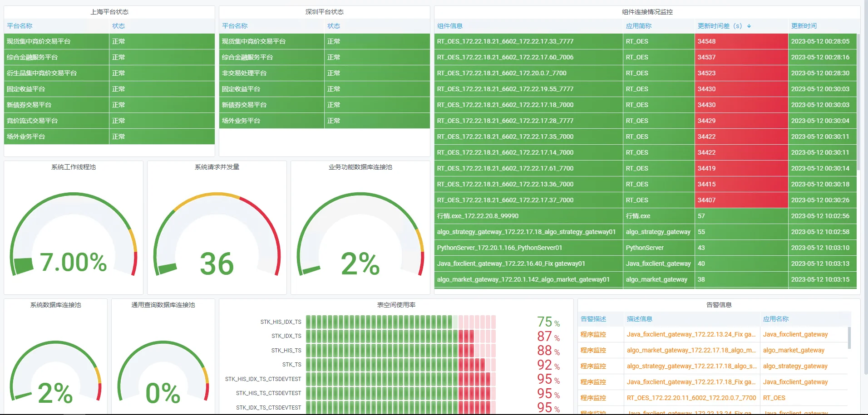Open the RT_OES_172.22.20.11_6002 alert description entry
The image size is (868, 415).
(x=691, y=398)
